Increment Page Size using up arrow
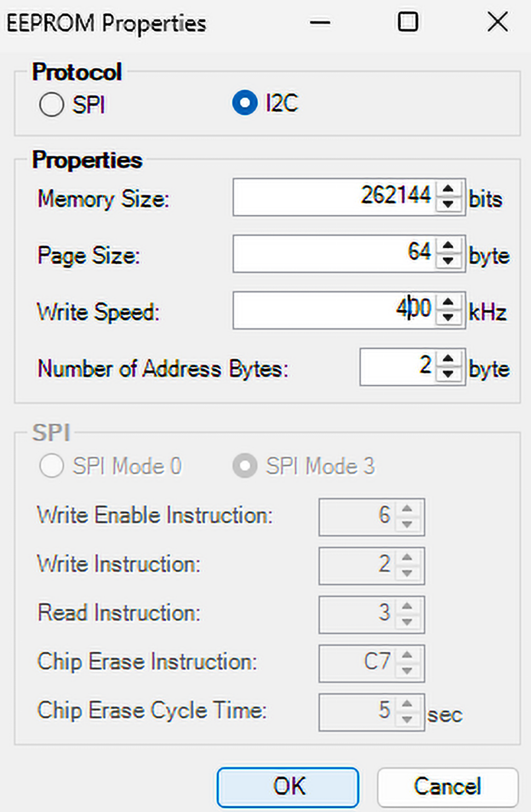Viewport: 531px width, 812px height. point(448,246)
